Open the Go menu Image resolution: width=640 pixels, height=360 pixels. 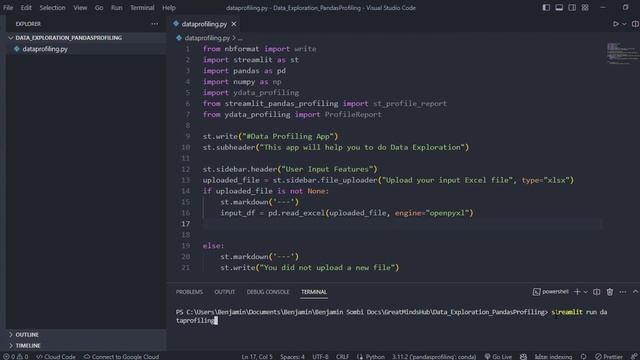click(99, 8)
